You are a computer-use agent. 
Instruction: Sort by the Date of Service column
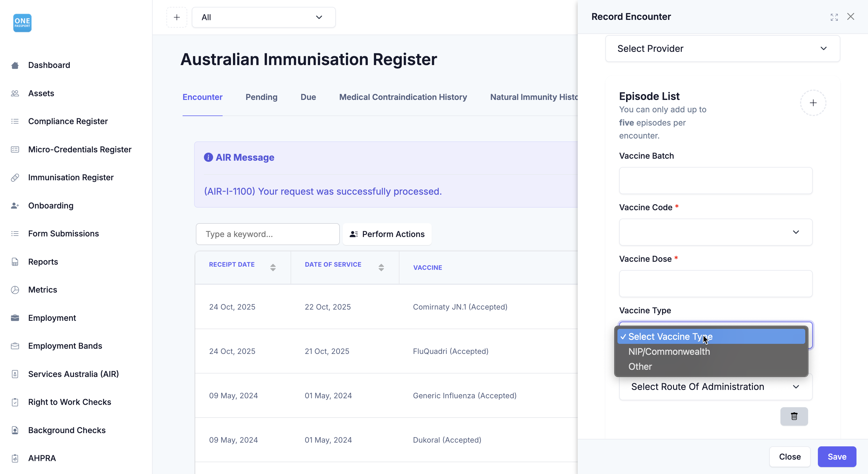pos(345,268)
